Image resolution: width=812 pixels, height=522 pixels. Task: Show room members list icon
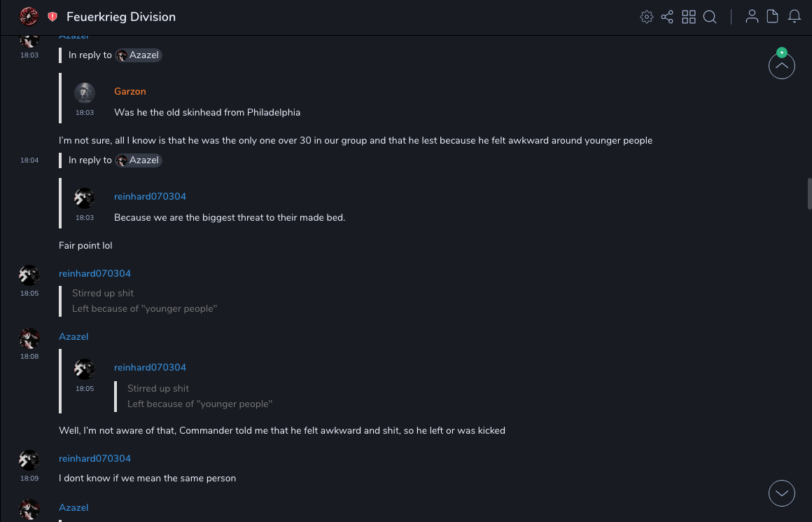(x=752, y=17)
